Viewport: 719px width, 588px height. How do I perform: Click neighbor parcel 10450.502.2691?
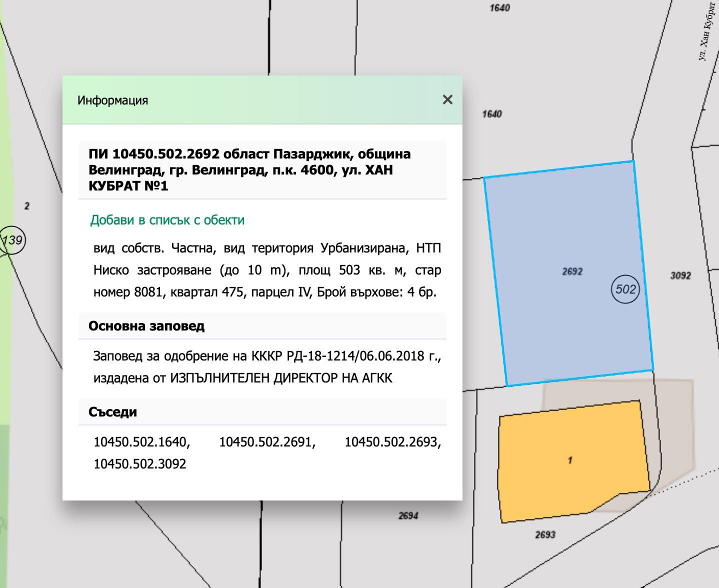(267, 442)
